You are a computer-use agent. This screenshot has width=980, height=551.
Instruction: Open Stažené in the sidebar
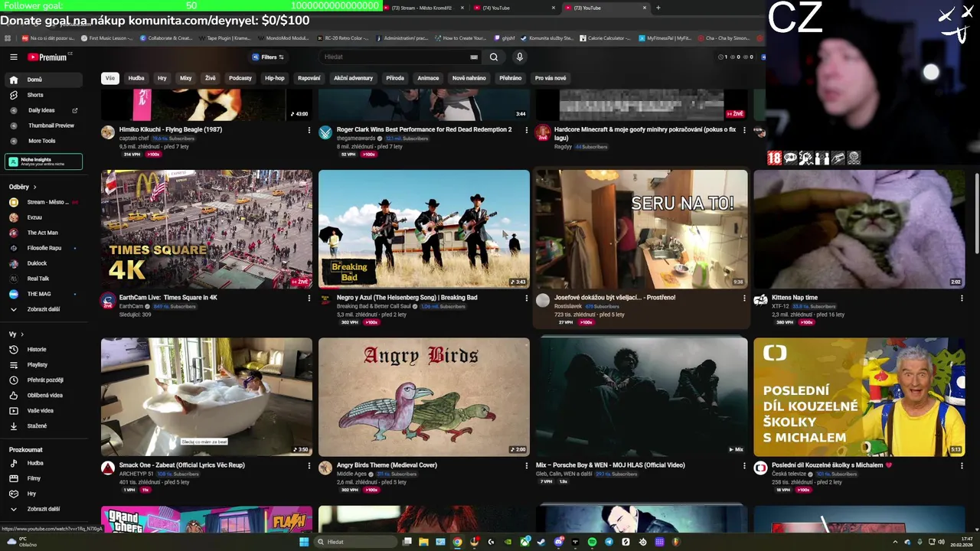[43, 426]
